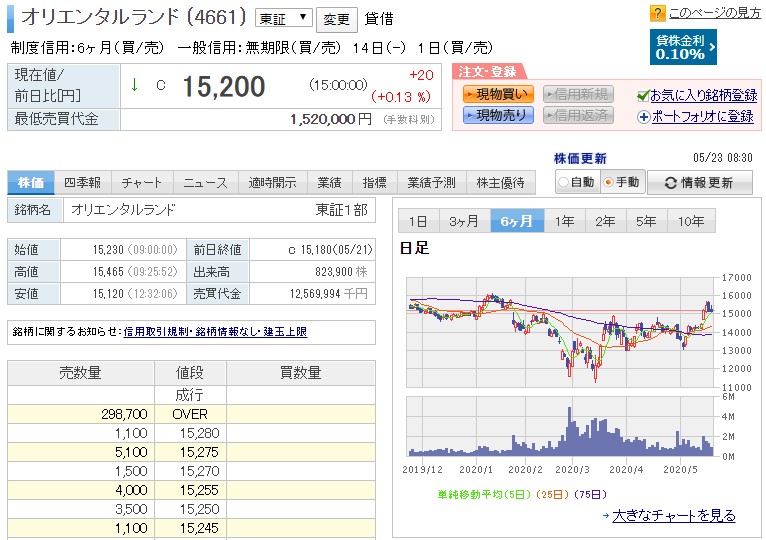This screenshot has width=766, height=540.
Task: Click the 現物売り order button
Action: tap(498, 115)
